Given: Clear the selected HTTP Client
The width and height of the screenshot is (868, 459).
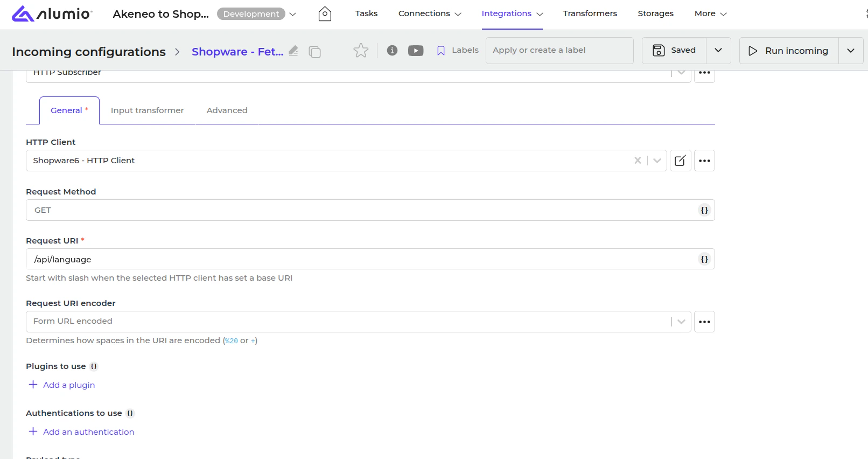Looking at the screenshot, I should click(638, 161).
